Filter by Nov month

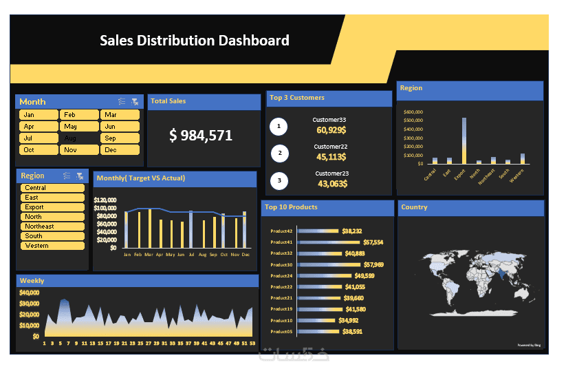pos(79,150)
